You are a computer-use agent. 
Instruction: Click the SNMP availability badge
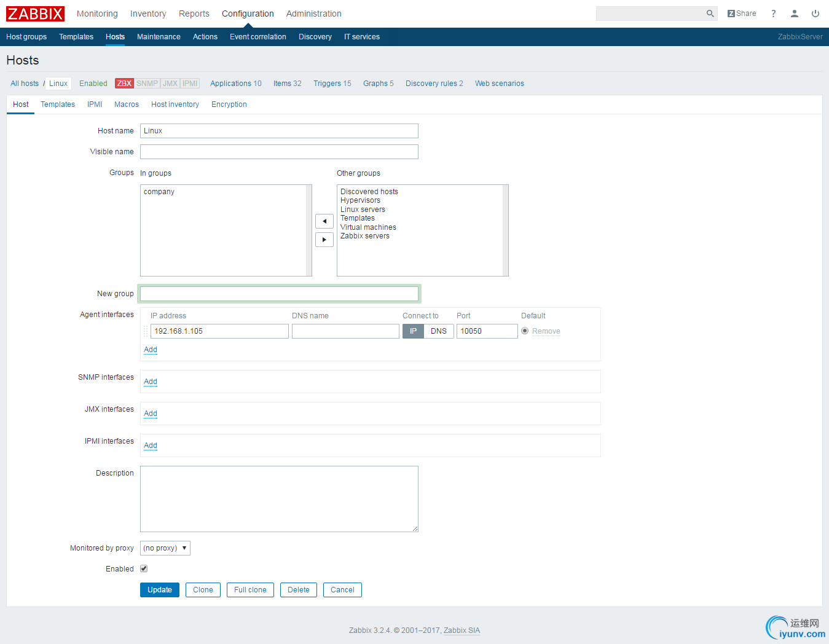click(147, 84)
